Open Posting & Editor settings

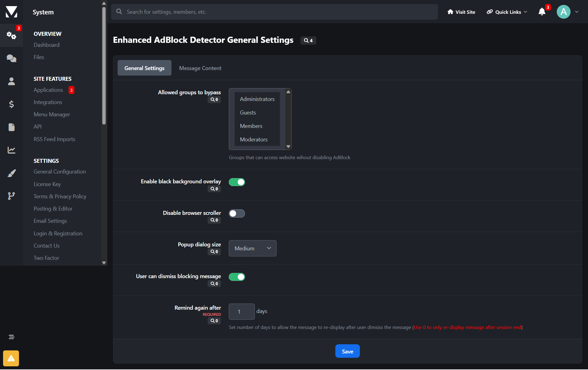[x=53, y=209]
